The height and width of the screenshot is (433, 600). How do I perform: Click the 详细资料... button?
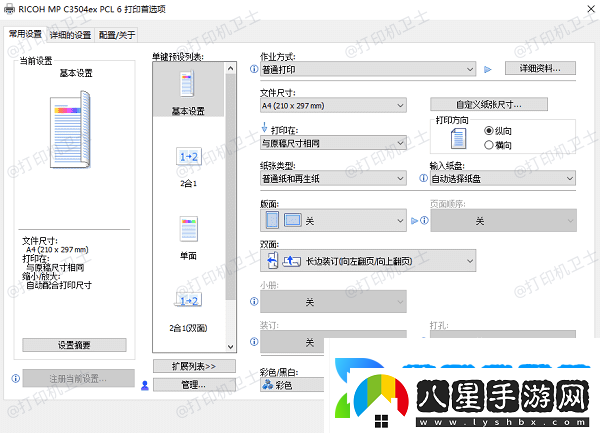(540, 68)
